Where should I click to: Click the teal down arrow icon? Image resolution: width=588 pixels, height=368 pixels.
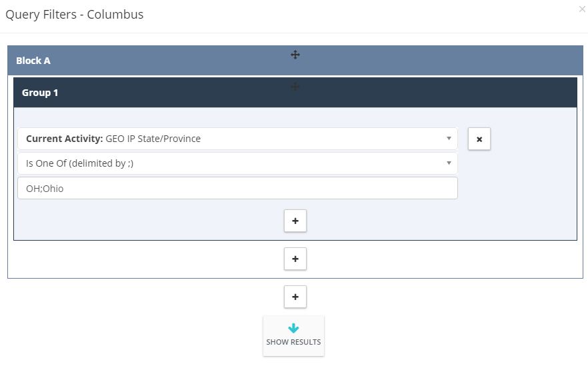click(293, 328)
